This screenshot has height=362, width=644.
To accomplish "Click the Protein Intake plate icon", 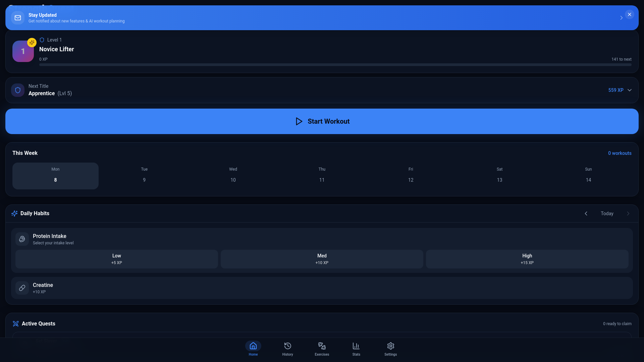I will pyautogui.click(x=22, y=239).
